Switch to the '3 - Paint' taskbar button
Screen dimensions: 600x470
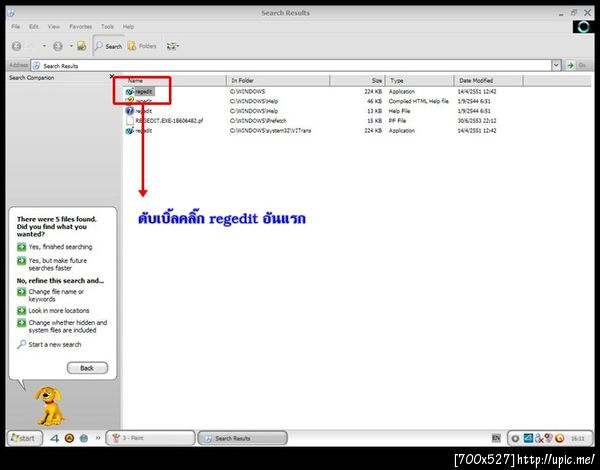pyautogui.click(x=150, y=438)
